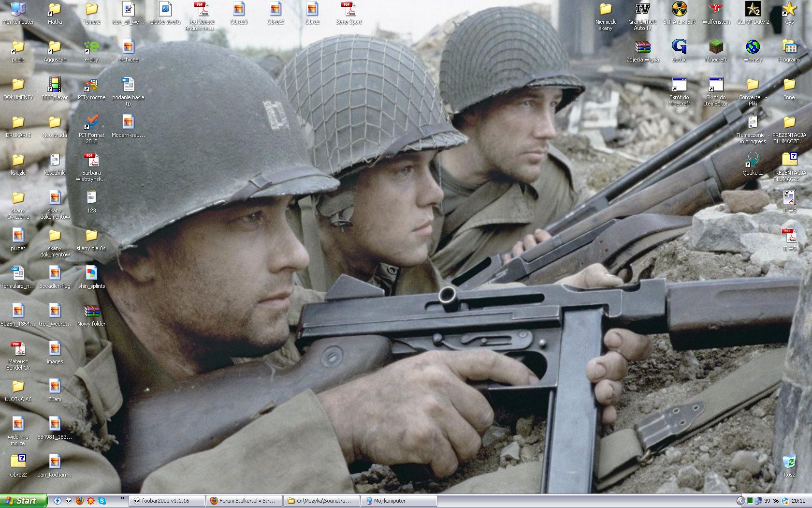Open the Skrót do ItemEditor shortcut
The width and height of the screenshot is (812, 508).
(x=716, y=91)
